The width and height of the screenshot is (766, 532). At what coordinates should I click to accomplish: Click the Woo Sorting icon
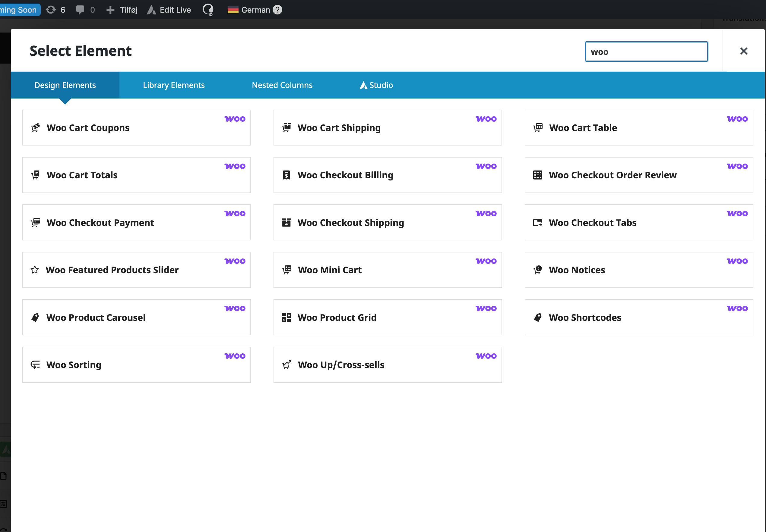pyautogui.click(x=35, y=365)
